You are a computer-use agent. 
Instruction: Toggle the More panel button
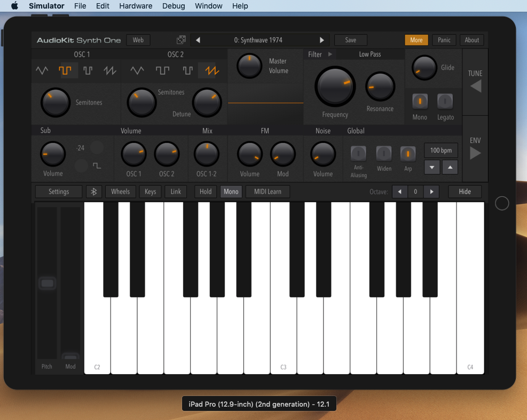[416, 40]
